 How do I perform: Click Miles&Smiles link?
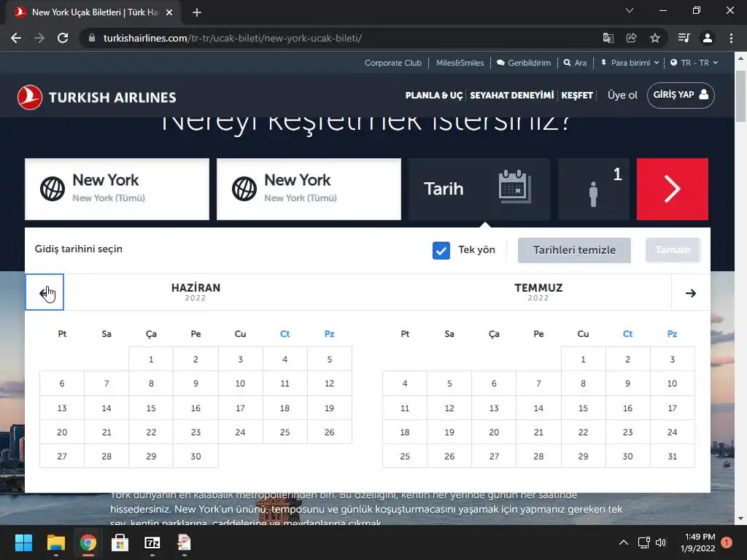(460, 63)
